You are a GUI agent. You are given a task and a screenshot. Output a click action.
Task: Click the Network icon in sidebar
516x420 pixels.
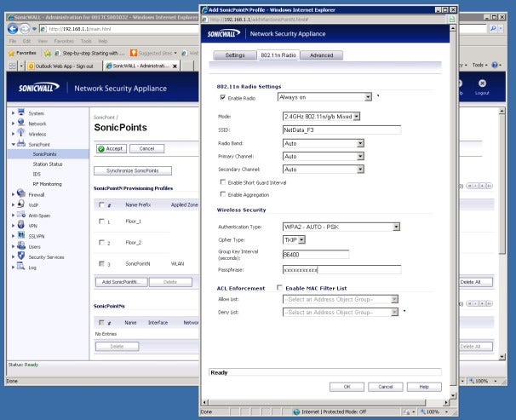point(21,123)
